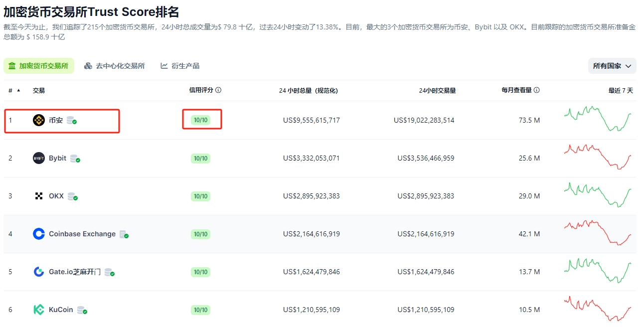Click the 最近 7 天 column header
The height and width of the screenshot is (328, 644).
coord(621,90)
